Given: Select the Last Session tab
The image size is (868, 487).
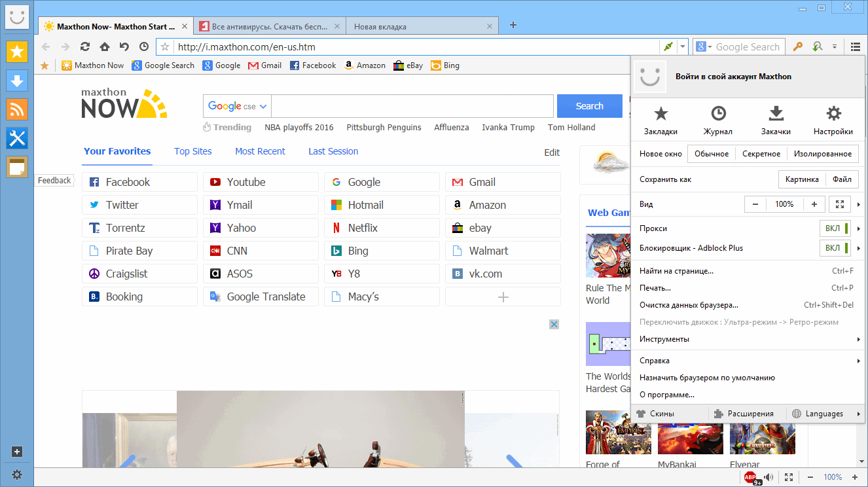Looking at the screenshot, I should 333,151.
